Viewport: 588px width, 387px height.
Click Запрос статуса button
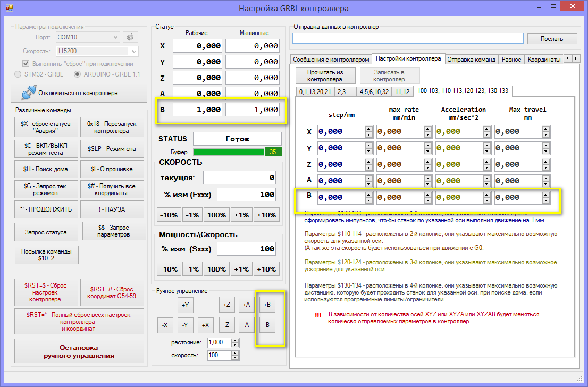[46, 232]
